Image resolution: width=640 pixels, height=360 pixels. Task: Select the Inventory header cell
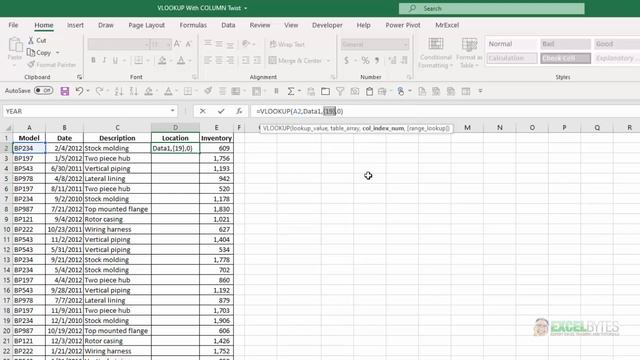tap(216, 138)
